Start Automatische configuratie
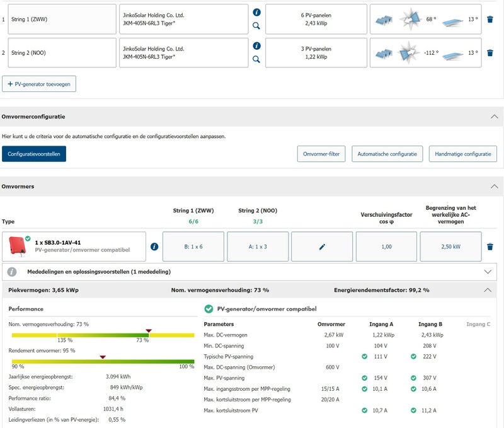 387,154
